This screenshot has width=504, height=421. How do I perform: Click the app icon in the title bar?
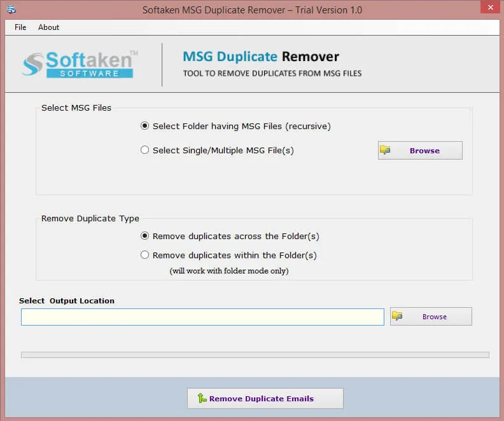[x=12, y=10]
